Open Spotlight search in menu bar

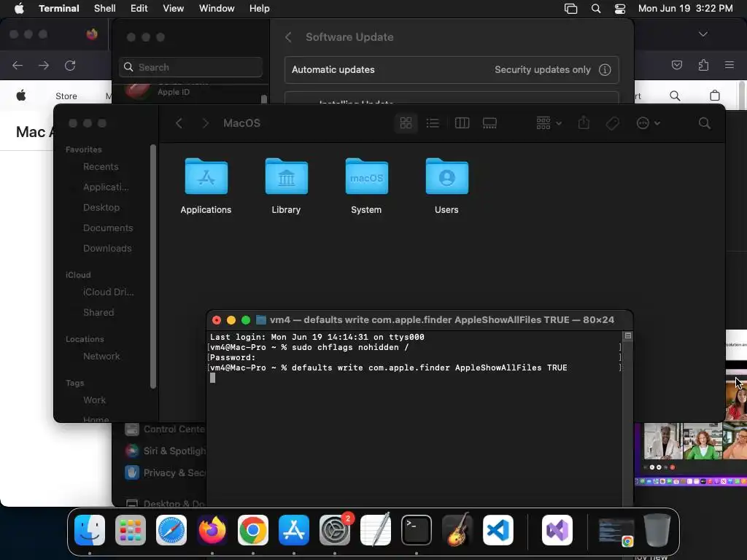click(x=595, y=9)
